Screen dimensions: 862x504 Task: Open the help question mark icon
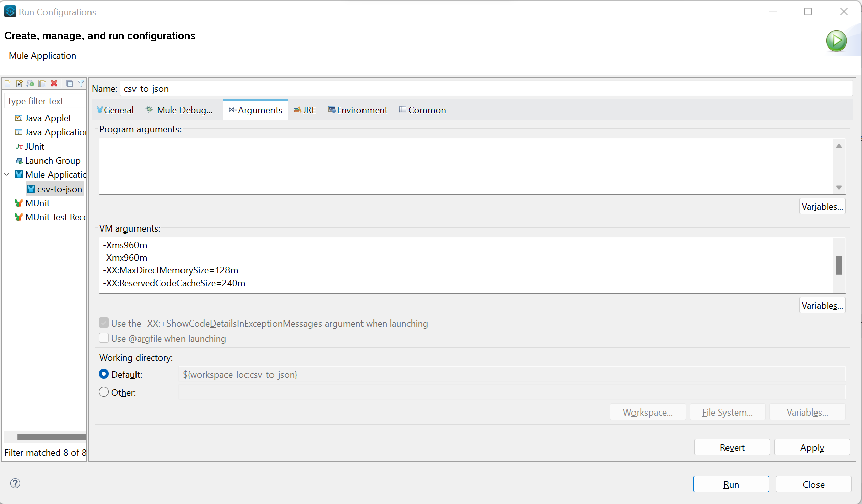(15, 483)
